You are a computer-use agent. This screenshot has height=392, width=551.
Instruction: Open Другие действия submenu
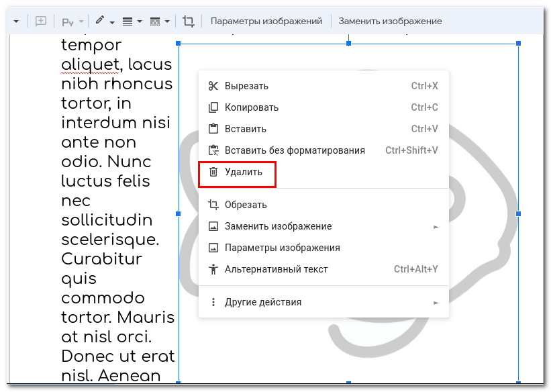(323, 302)
